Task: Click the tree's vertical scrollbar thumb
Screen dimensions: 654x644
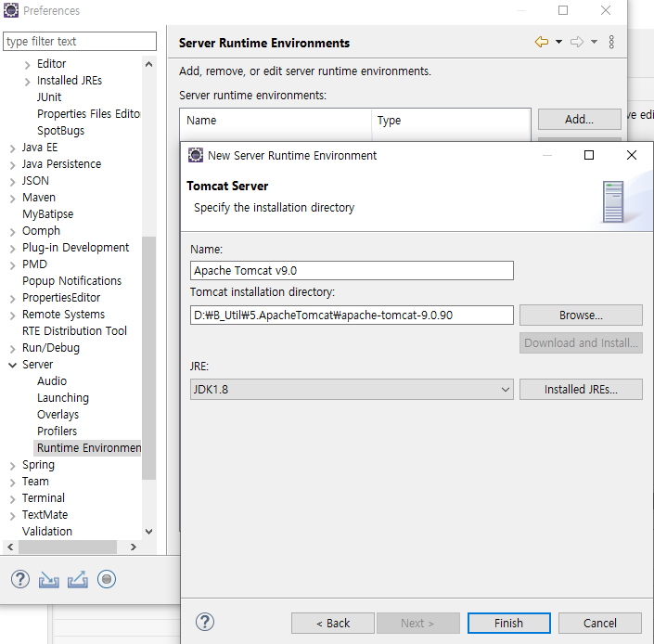Action: click(149, 358)
